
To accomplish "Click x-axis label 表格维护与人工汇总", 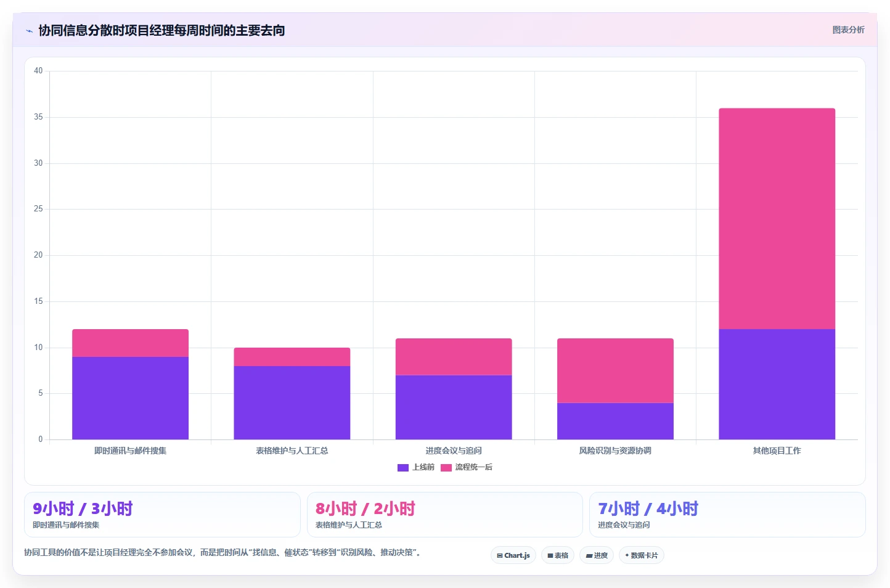I will pos(292,451).
